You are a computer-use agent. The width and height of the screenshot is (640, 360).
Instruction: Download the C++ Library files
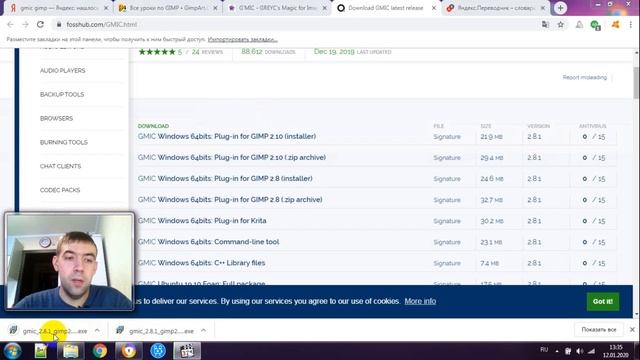tap(202, 263)
